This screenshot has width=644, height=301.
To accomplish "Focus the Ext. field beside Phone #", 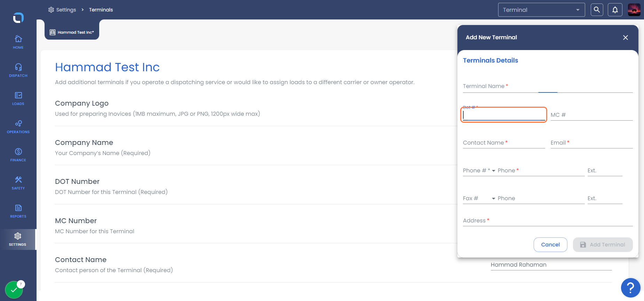I will pos(605,171).
